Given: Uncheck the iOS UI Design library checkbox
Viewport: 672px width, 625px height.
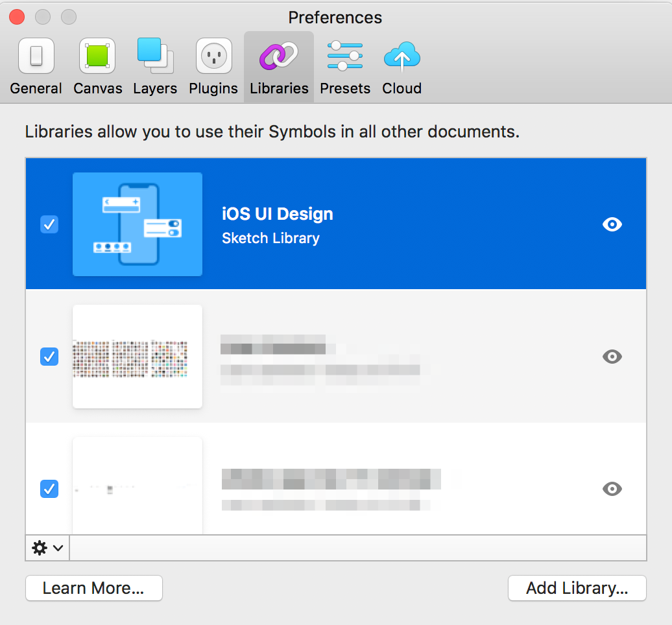Looking at the screenshot, I should (x=49, y=224).
